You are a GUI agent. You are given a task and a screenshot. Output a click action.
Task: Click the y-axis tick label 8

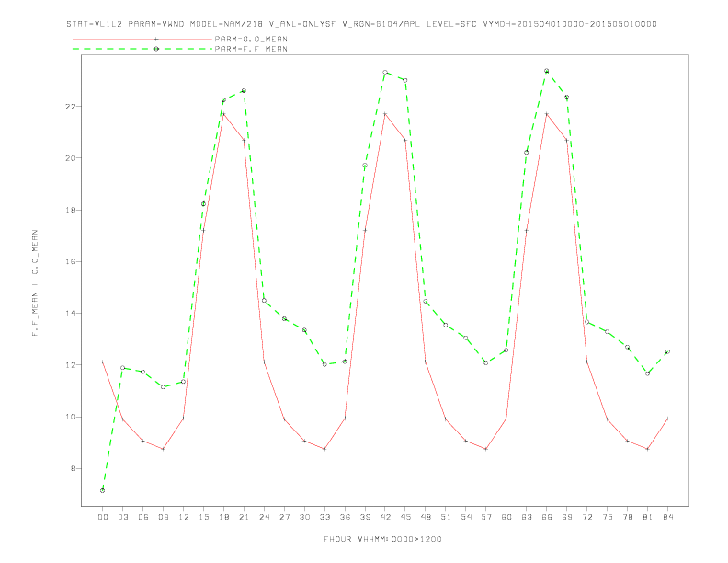[74, 468]
